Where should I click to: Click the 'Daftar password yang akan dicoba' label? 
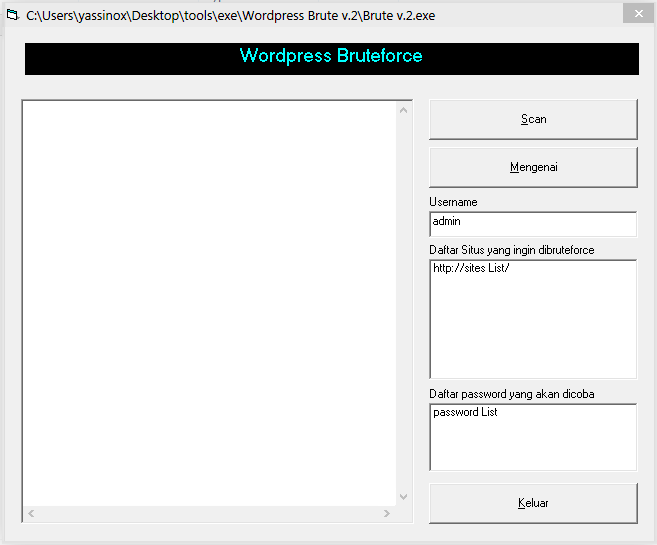(512, 394)
